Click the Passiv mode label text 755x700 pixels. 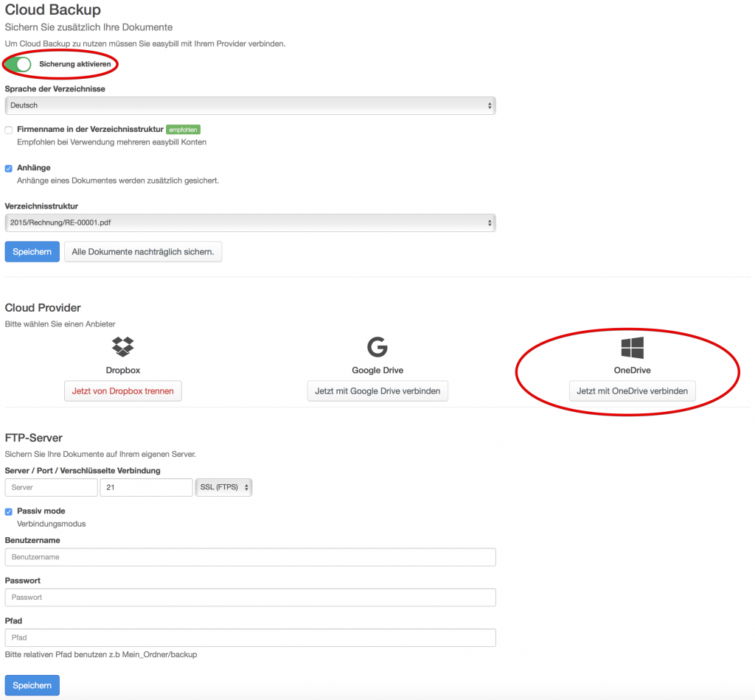point(41,511)
